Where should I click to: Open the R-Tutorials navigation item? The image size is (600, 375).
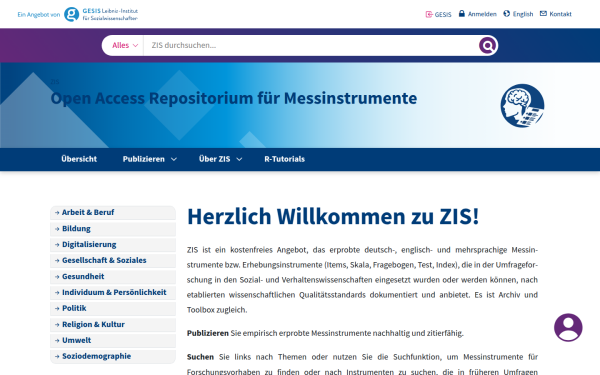(x=284, y=159)
